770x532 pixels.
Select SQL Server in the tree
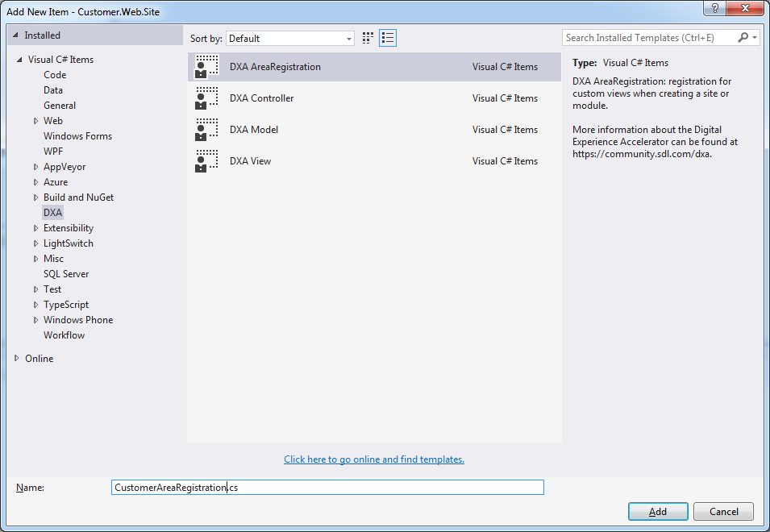click(66, 274)
